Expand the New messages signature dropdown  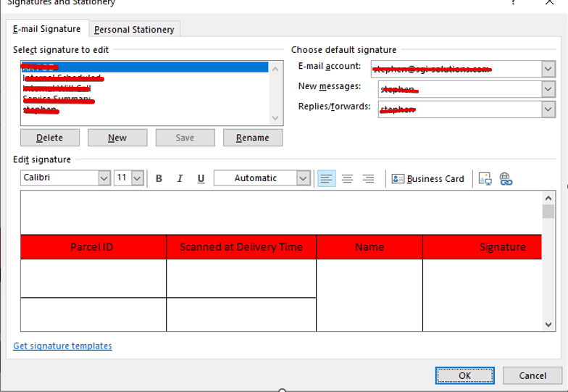pos(548,89)
